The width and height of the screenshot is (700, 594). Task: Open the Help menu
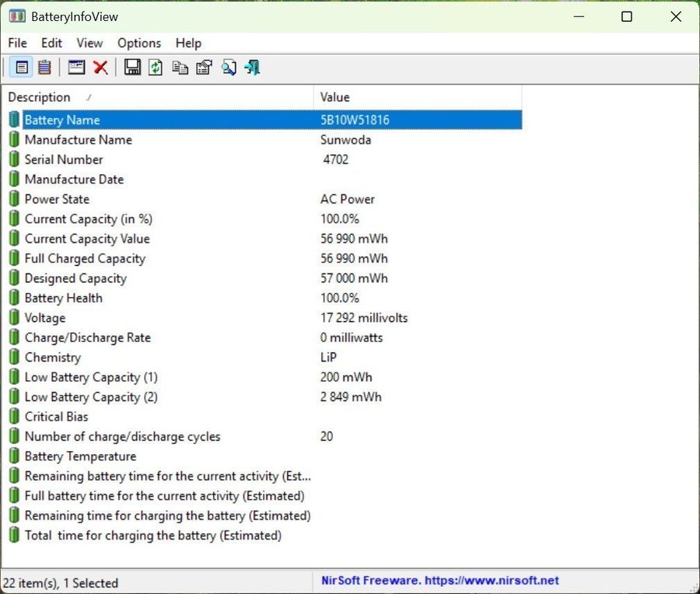(x=188, y=43)
